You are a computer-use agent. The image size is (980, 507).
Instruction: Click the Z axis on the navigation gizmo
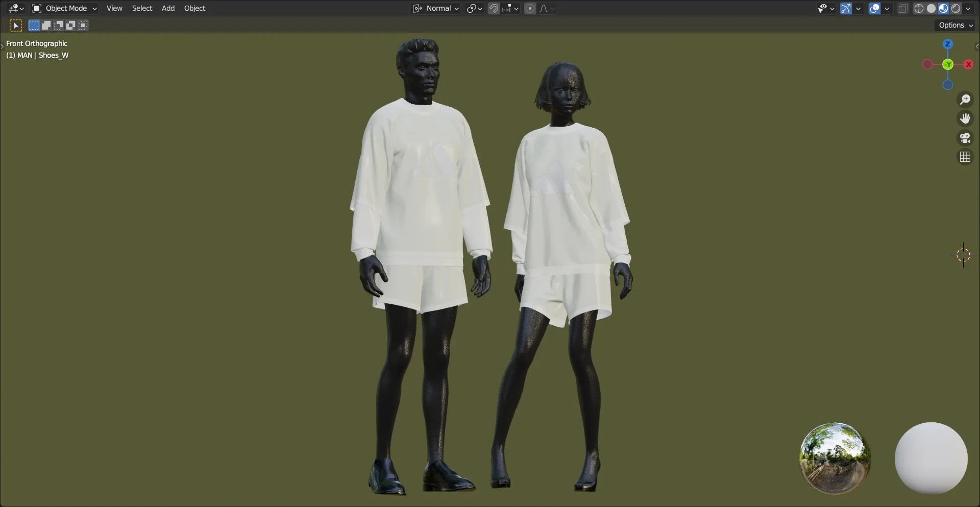[948, 44]
